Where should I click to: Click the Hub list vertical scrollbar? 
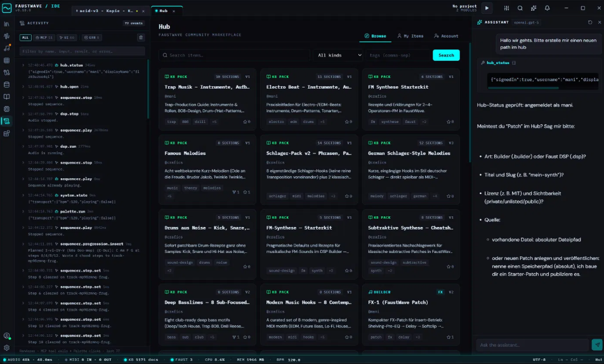pyautogui.click(x=469, y=103)
